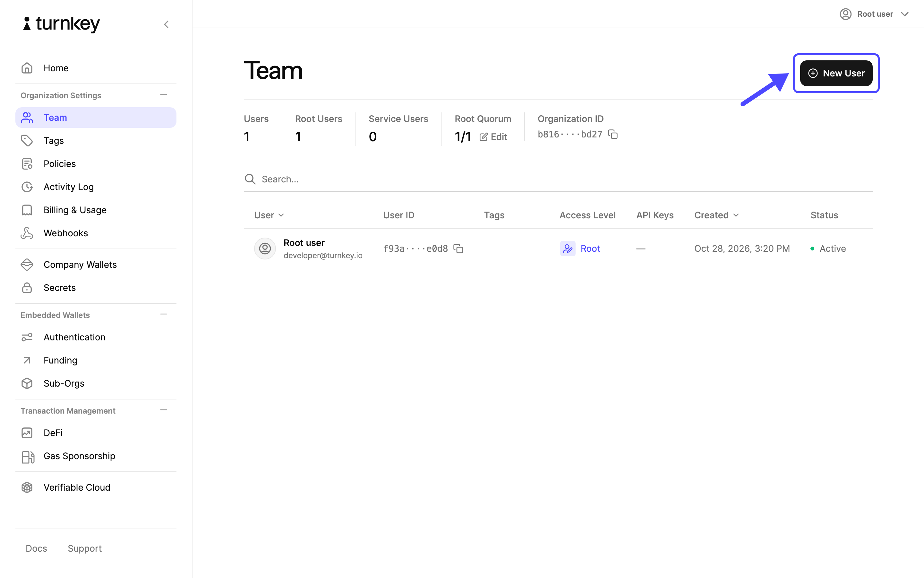Collapse the Embedded Wallets section
924x578 pixels.
[164, 315]
